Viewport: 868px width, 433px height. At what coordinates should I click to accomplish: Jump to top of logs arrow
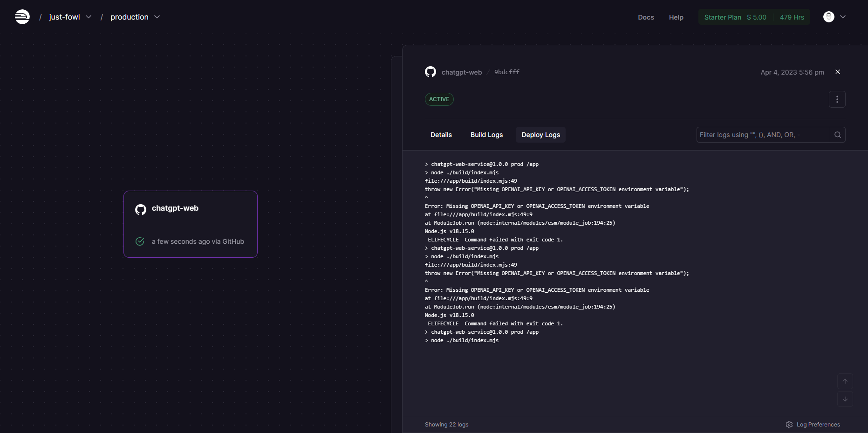click(x=845, y=381)
